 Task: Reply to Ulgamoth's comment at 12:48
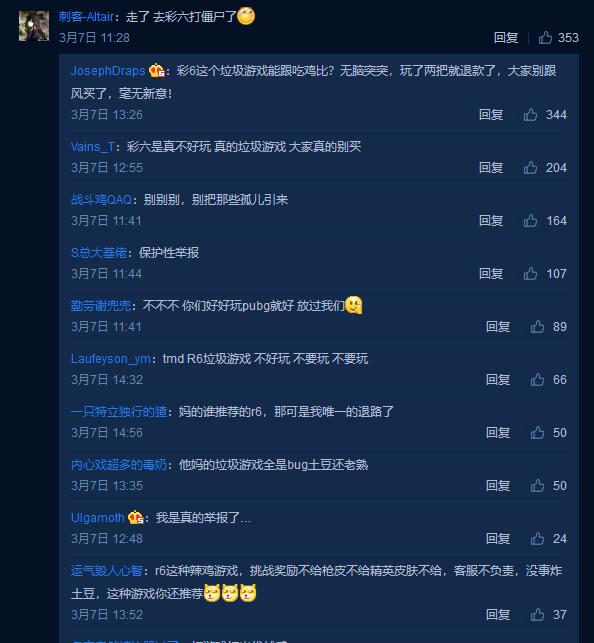[x=498, y=538]
